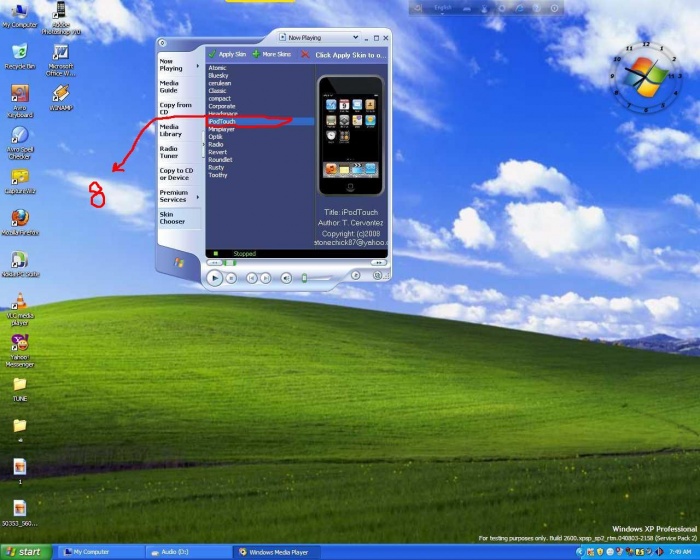Click the green seek bar handle

point(230,263)
